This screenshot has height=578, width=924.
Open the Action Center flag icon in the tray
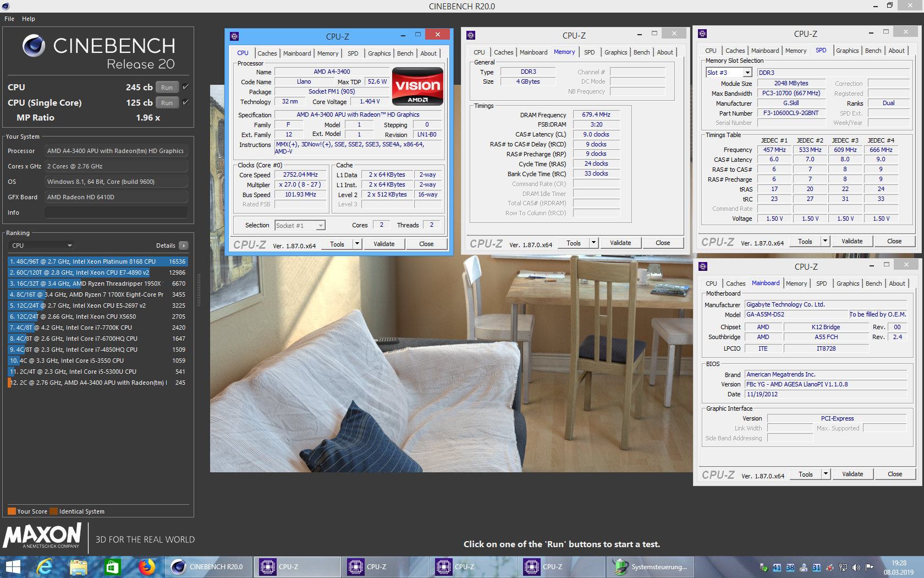pyautogui.click(x=870, y=568)
